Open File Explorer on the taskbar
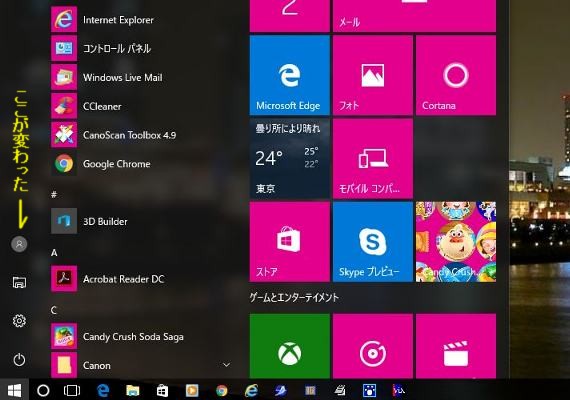570x400 pixels. (133, 390)
